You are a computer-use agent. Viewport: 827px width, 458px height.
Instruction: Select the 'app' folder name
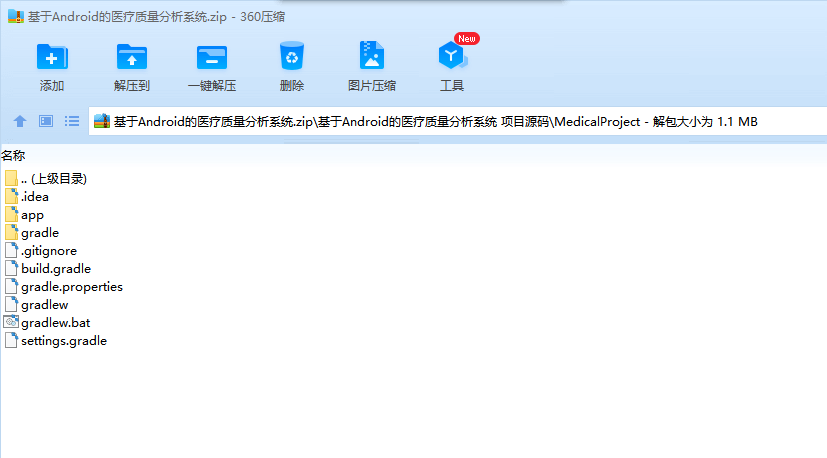point(32,215)
